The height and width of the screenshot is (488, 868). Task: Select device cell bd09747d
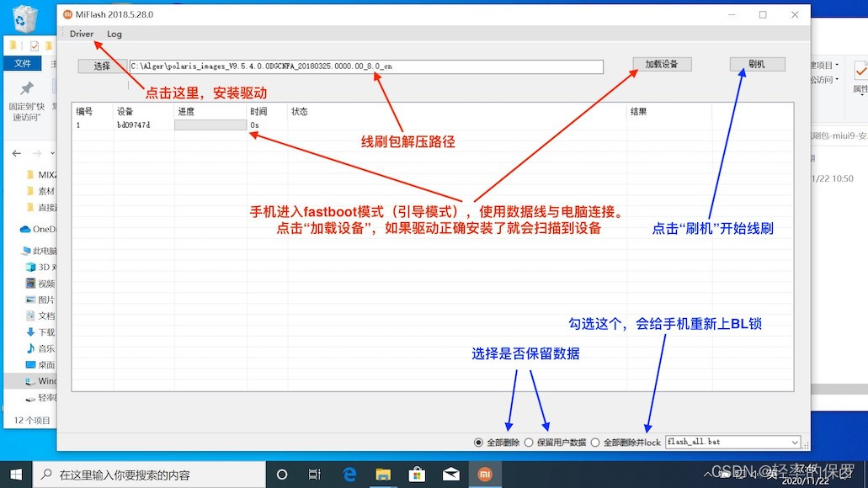click(x=133, y=125)
